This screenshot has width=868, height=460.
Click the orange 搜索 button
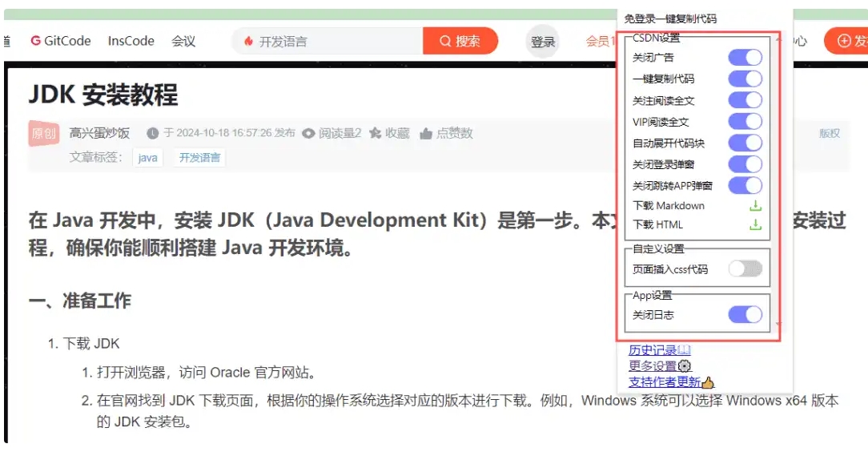460,41
